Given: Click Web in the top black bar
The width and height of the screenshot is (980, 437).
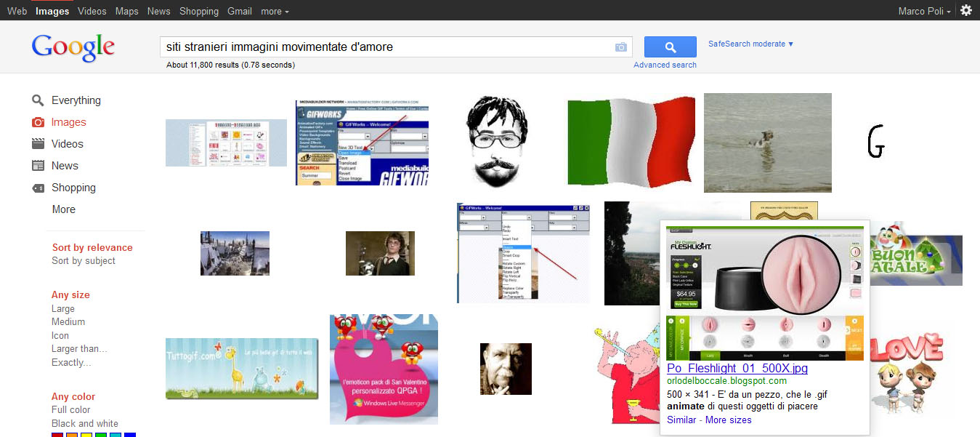Looking at the screenshot, I should tap(17, 11).
